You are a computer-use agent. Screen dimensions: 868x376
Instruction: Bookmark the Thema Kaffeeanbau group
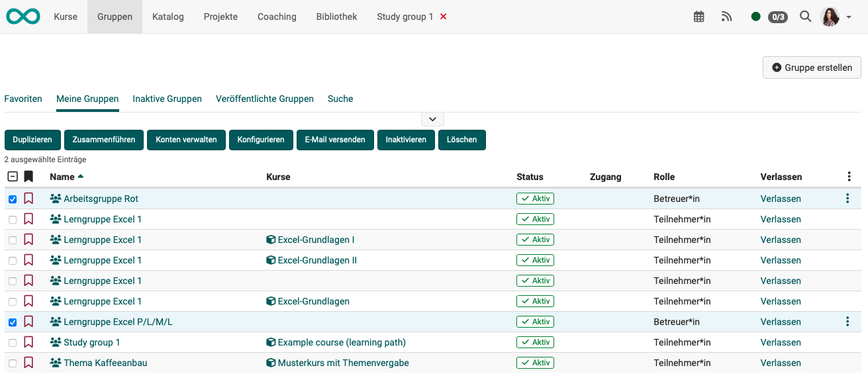[28, 363]
